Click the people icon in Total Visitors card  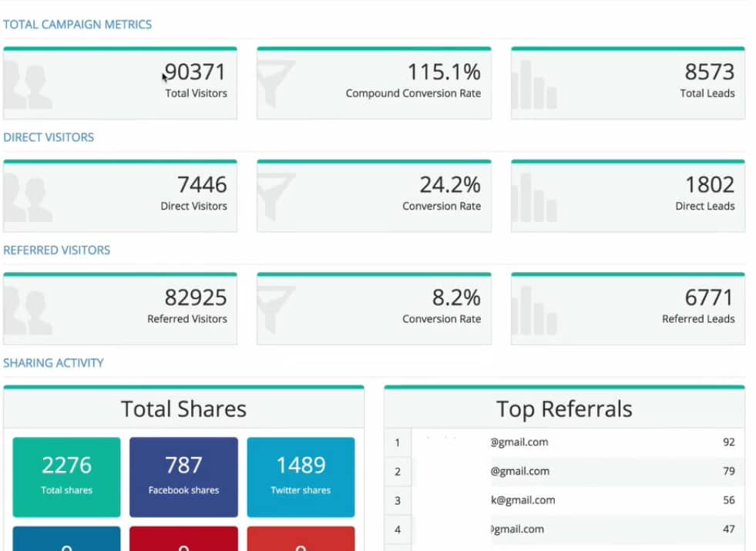click(28, 85)
